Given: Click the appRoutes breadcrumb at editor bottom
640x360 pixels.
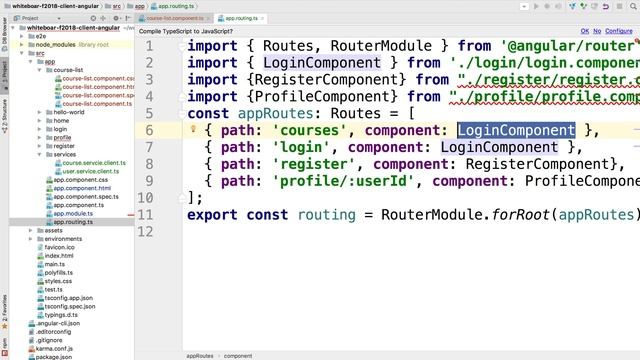Looking at the screenshot, I should coord(200,356).
